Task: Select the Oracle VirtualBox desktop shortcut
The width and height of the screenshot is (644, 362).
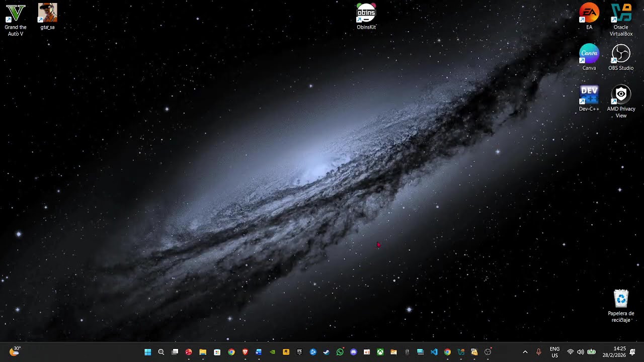Action: [x=621, y=20]
